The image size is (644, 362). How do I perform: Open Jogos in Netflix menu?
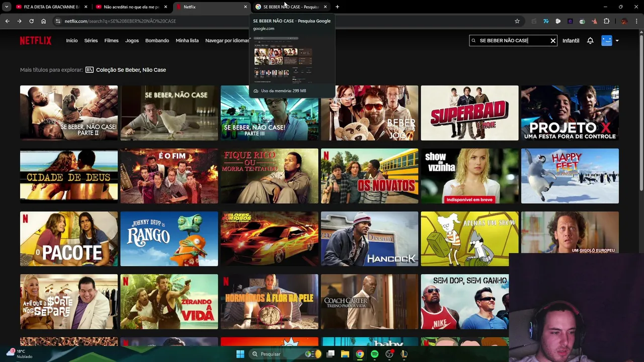tap(132, 41)
